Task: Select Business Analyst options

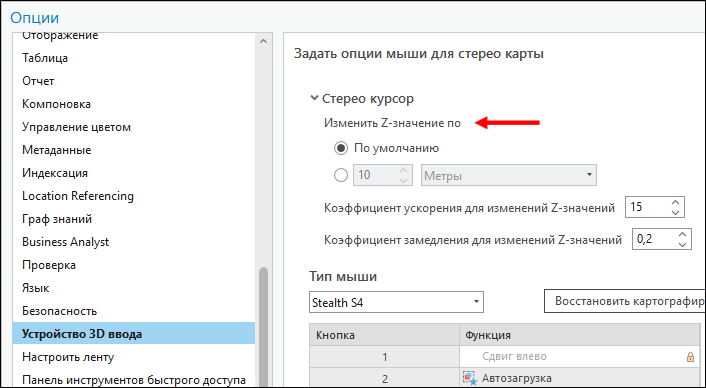Action: pyautogui.click(x=66, y=242)
